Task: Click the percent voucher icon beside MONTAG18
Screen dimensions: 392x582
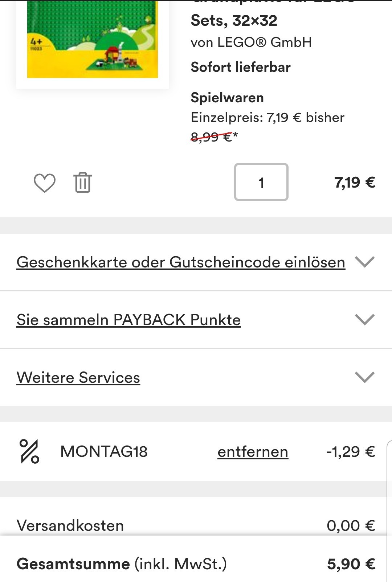Action: [30, 451]
